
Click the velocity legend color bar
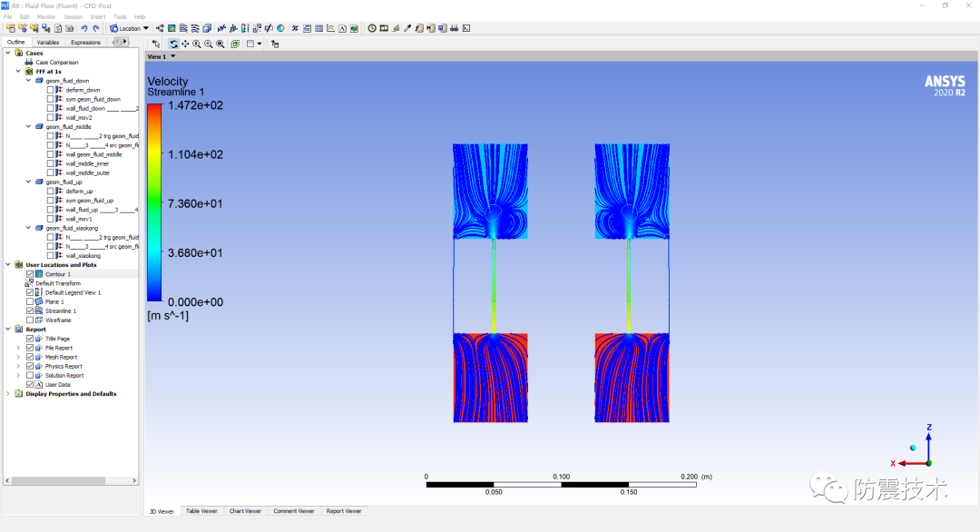(x=156, y=200)
